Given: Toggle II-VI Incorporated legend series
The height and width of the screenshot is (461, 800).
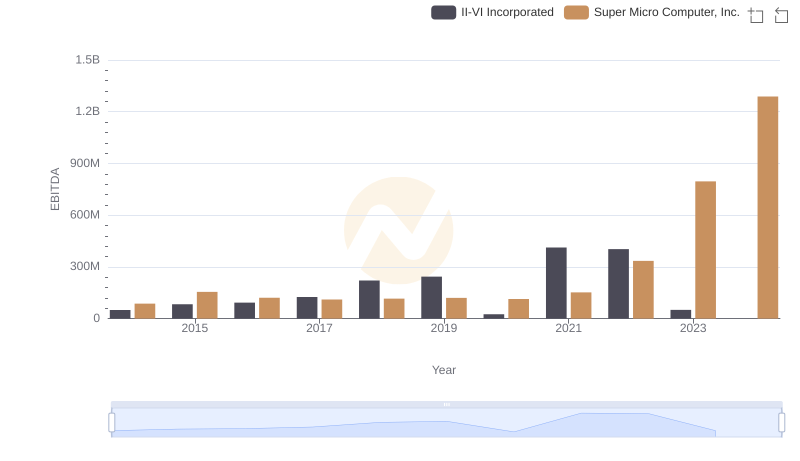Looking at the screenshot, I should click(492, 12).
